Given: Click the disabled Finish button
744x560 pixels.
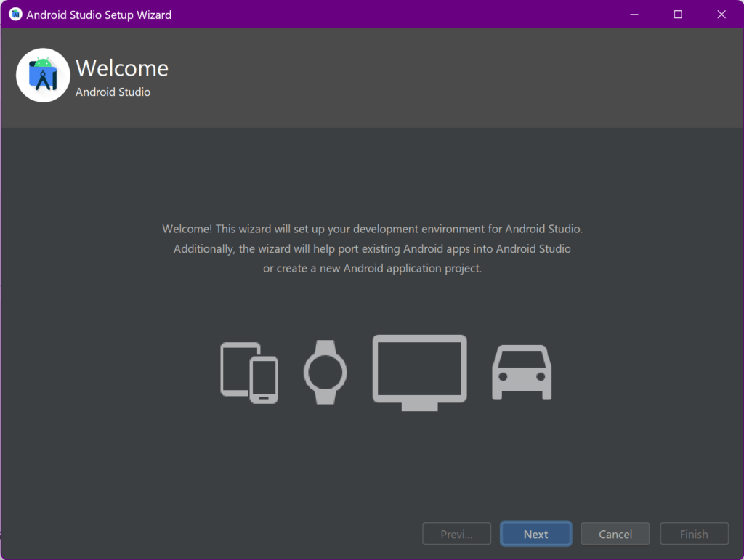Looking at the screenshot, I should pyautogui.click(x=694, y=534).
